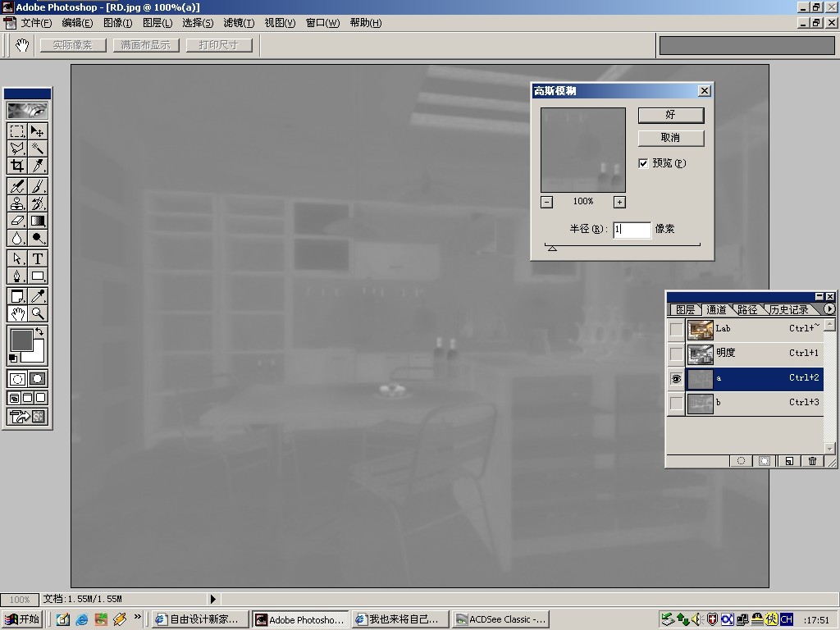840x630 pixels.
Task: Reset to default colors icon
Action: (x=13, y=358)
